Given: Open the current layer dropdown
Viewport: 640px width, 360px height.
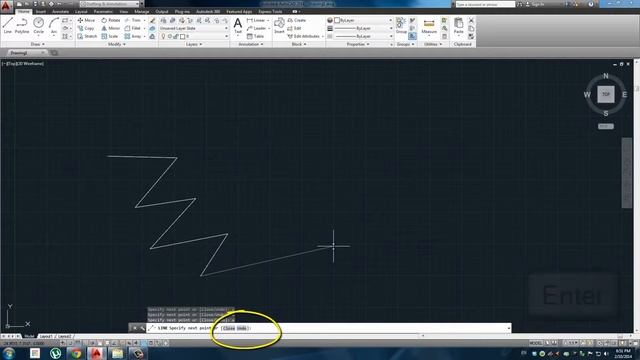Looking at the screenshot, I should pos(193,36).
